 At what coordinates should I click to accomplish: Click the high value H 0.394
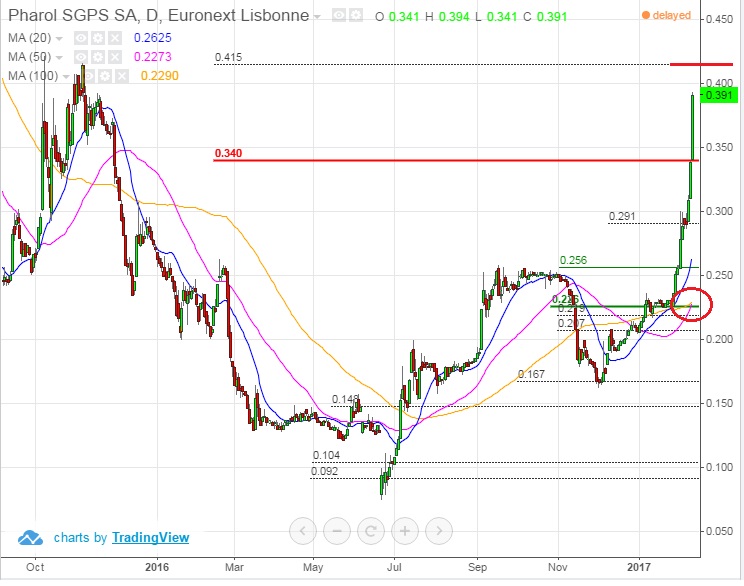pos(447,17)
